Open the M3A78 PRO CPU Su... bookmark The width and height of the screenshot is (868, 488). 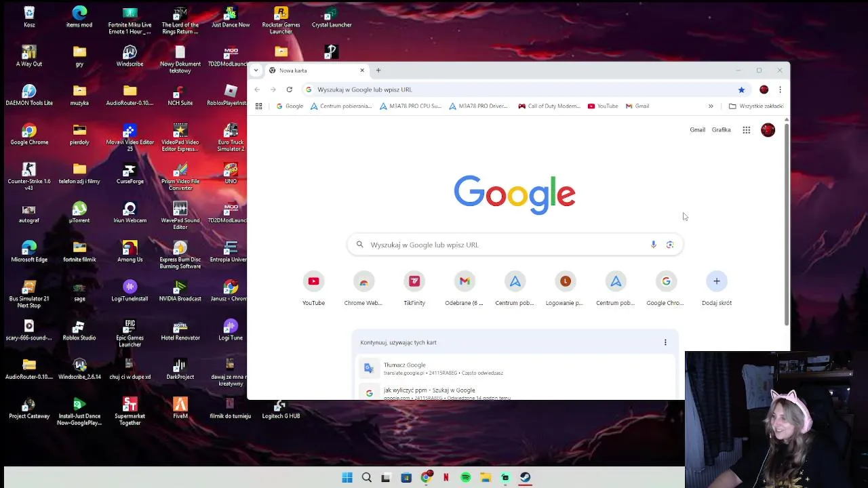410,106
